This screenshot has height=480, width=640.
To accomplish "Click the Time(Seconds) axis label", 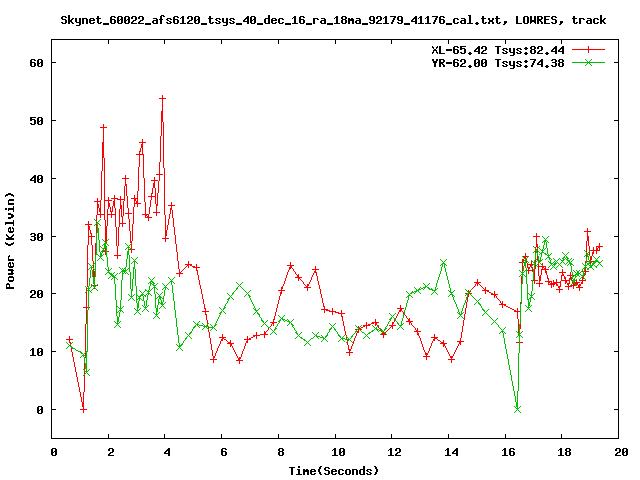I will pos(333,471).
